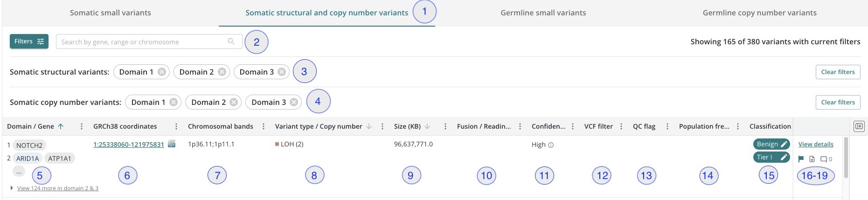Remove the structural variants Domain 1 chip
Viewport: 868px width, 200px height.
pyautogui.click(x=162, y=72)
